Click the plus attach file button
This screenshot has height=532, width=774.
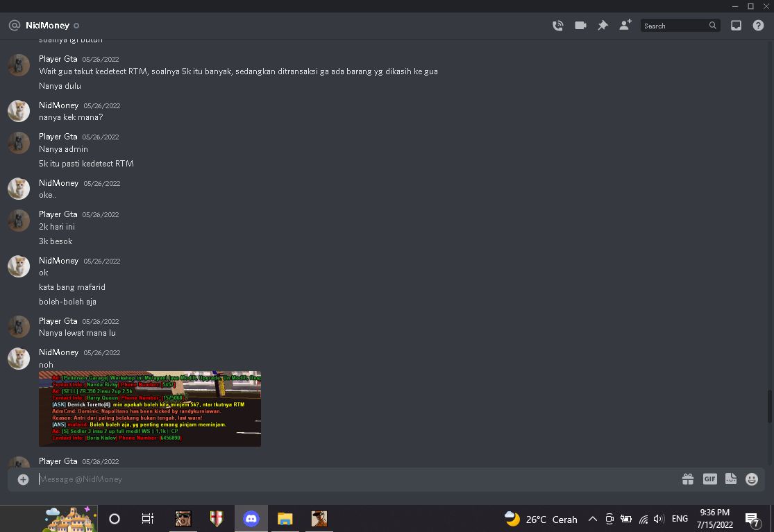pos(23,479)
